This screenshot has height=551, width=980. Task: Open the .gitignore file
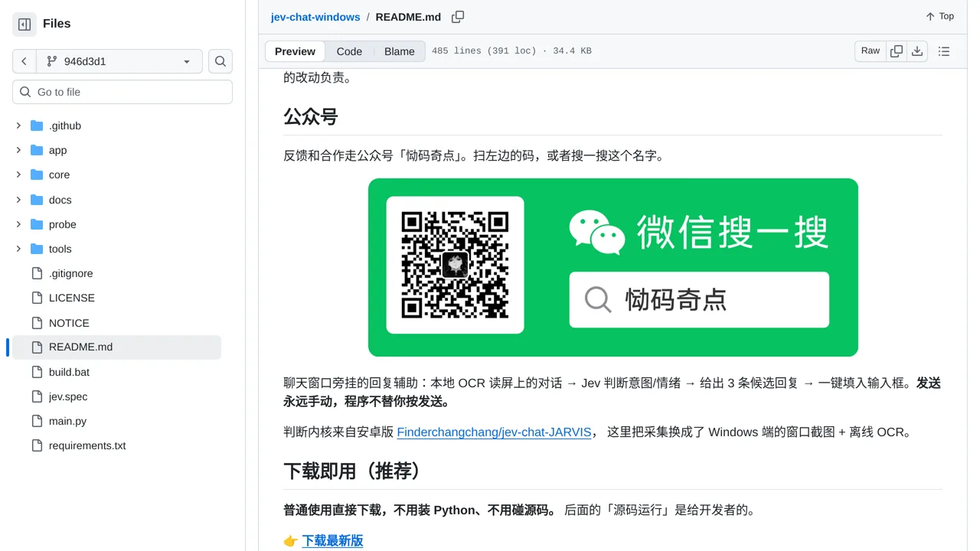[71, 273]
